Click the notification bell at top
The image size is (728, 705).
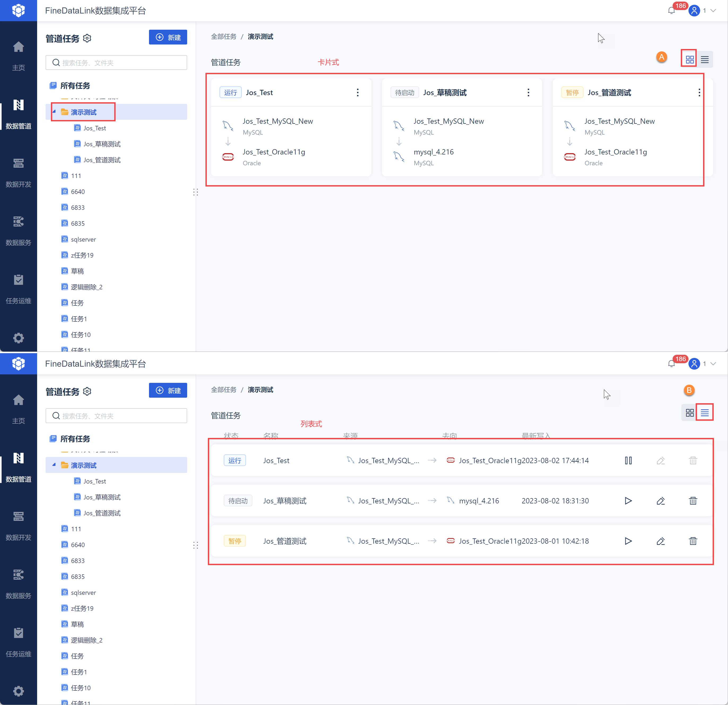(671, 10)
